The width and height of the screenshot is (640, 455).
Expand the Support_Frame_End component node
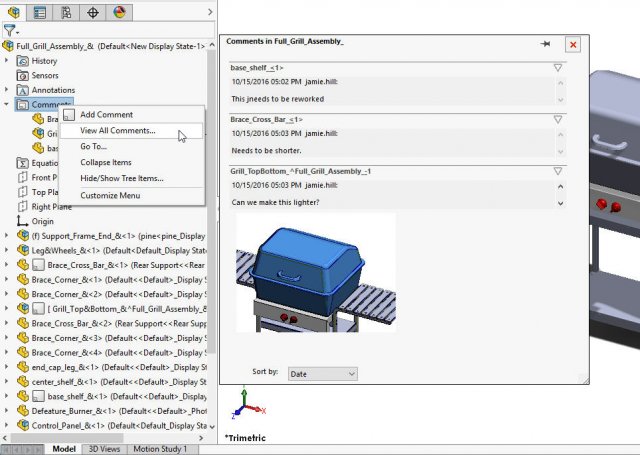coord(6,235)
